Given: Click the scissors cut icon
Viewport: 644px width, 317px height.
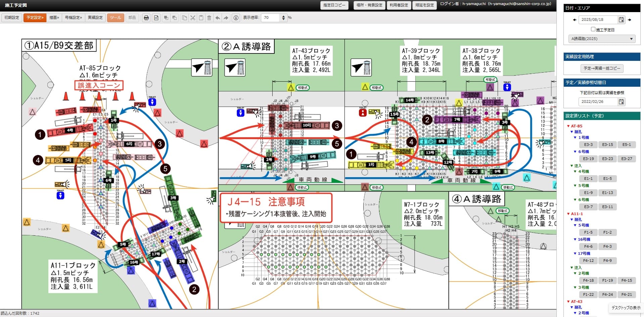Looking at the screenshot, I should pyautogui.click(x=193, y=18).
